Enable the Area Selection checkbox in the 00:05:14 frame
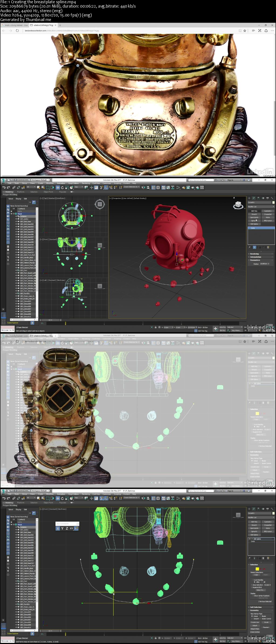 (251, 585)
